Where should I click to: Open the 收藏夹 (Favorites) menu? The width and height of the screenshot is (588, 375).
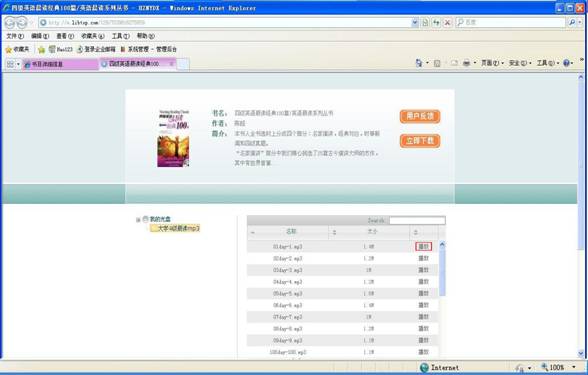point(93,36)
